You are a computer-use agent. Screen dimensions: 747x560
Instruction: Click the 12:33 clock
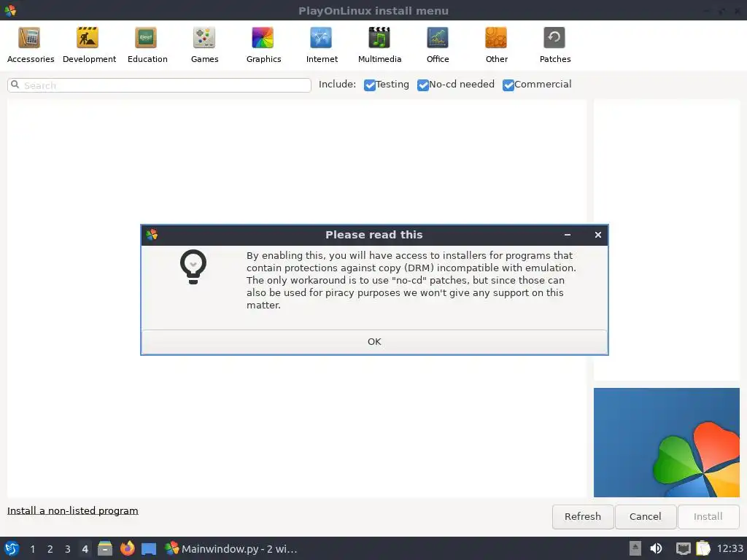pos(729,549)
